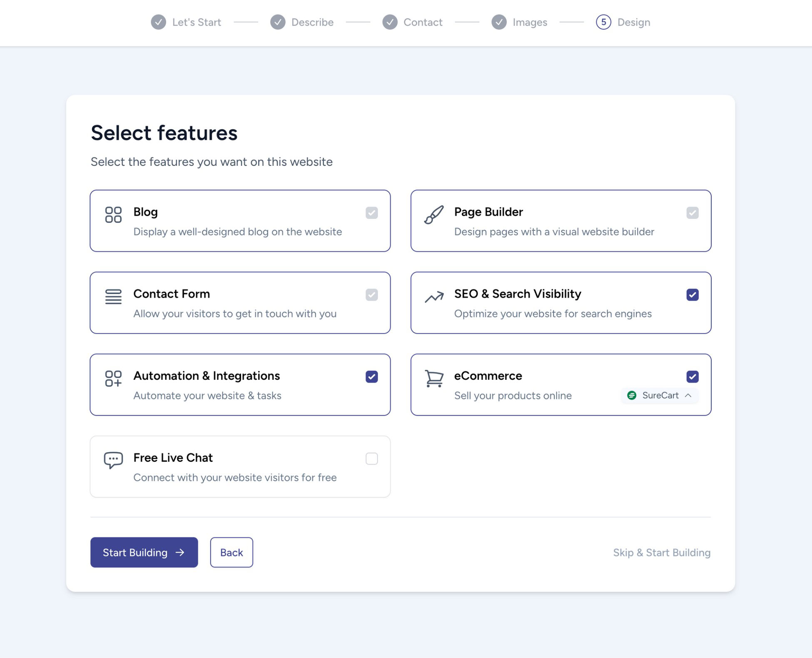Click the Free Live Chat speech bubble icon
The image size is (812, 658).
[113, 460]
